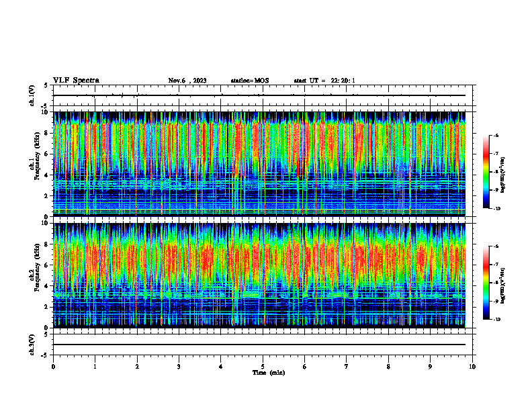Click the "-6" label on ch.1 color bar
Viewport: 532px width, 411px height.
coord(496,136)
